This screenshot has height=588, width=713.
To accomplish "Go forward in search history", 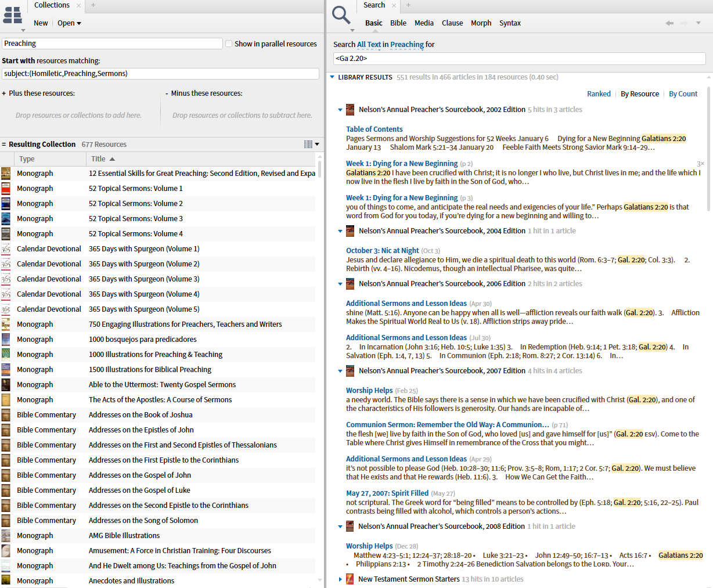I will click(x=684, y=23).
